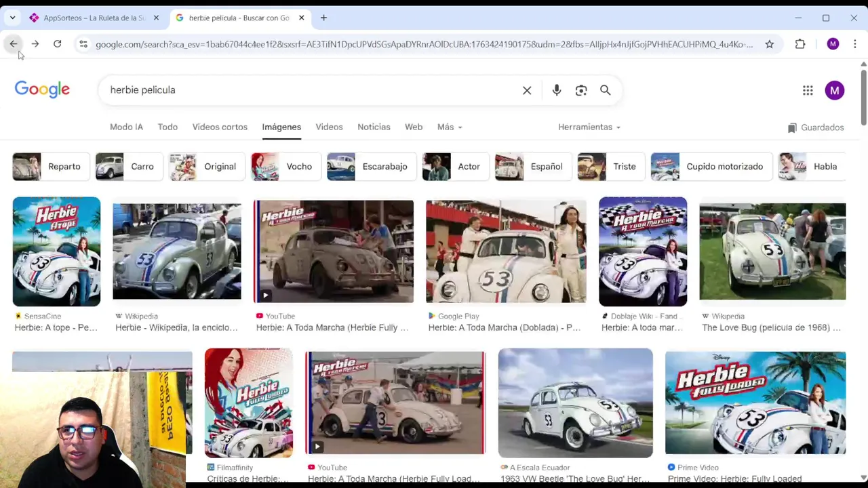Select the Imágenes tab

[x=281, y=127]
